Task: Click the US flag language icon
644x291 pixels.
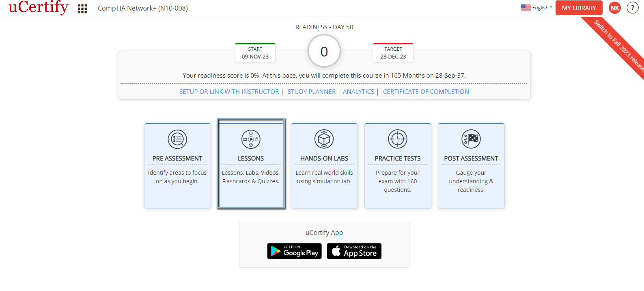Action: point(526,8)
